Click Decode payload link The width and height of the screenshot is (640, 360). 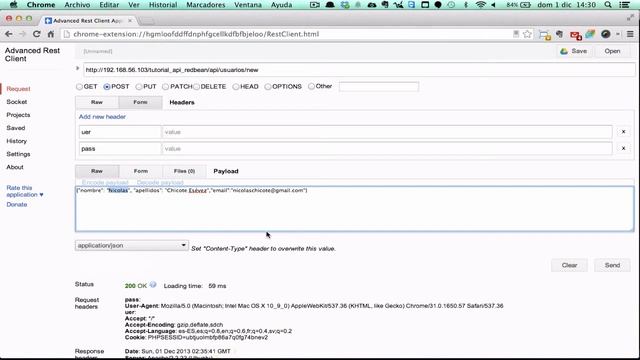pos(160,182)
